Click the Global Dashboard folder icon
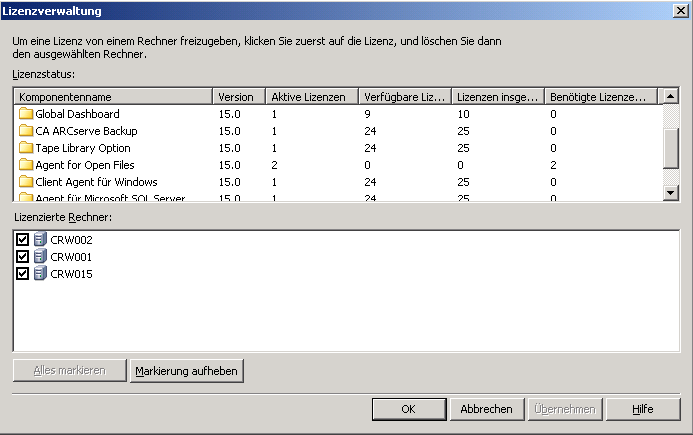 (26, 114)
